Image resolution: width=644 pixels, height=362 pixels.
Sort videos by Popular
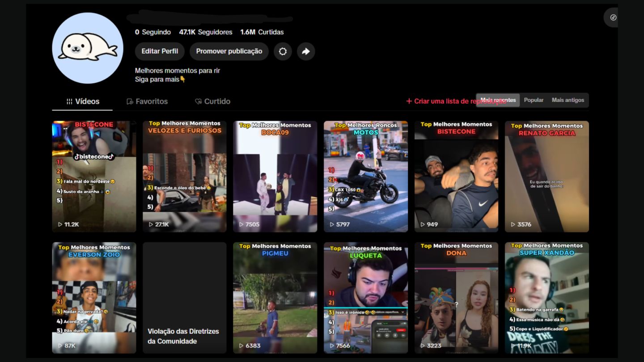point(534,100)
